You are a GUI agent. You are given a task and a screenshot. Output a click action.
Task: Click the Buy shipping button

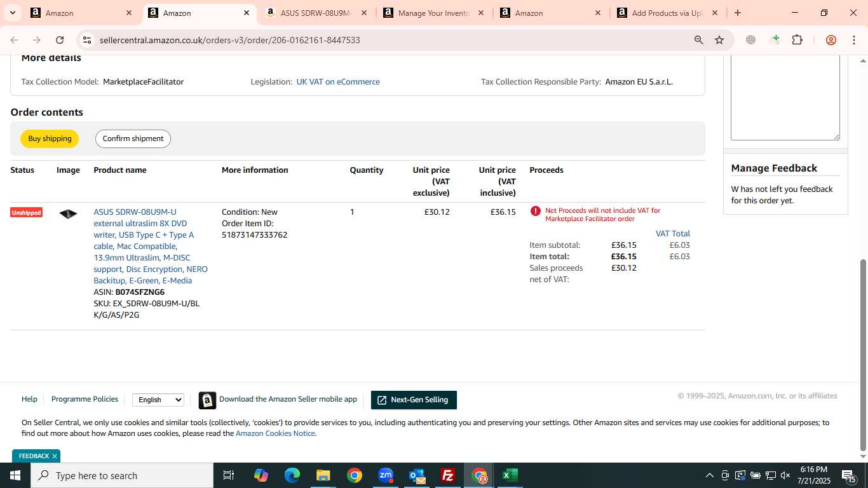pyautogui.click(x=50, y=139)
